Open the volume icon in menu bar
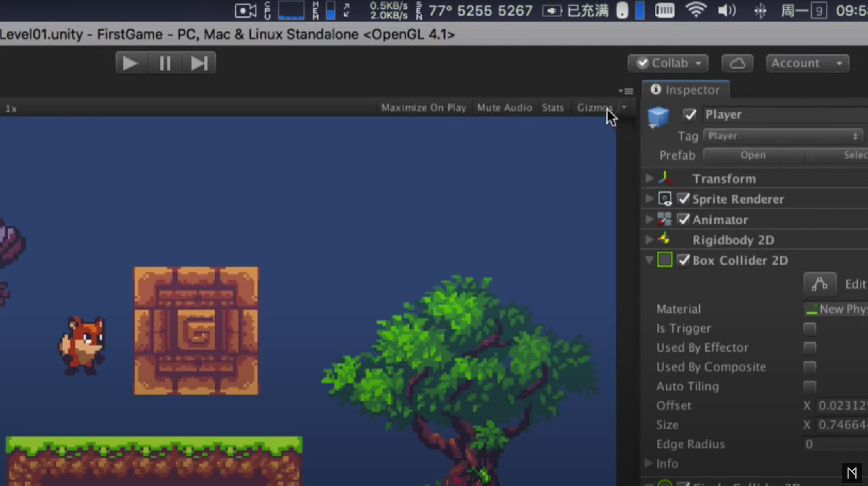 pos(727,10)
